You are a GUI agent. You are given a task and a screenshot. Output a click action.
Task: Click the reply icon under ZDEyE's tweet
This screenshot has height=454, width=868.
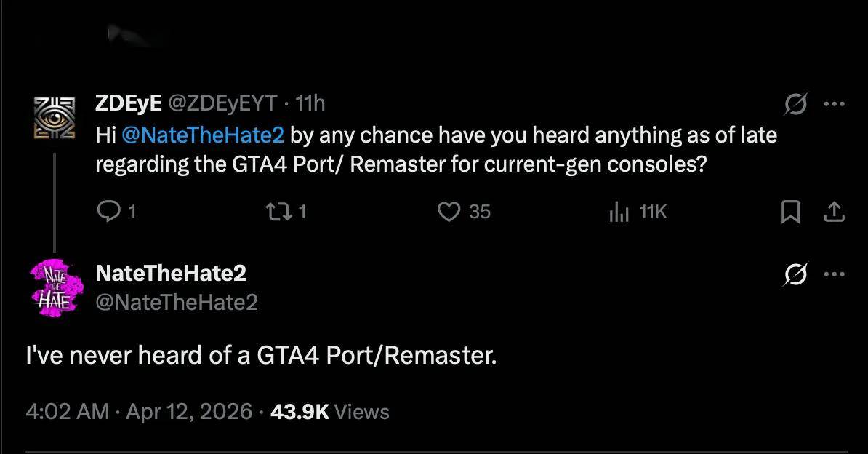(x=108, y=212)
